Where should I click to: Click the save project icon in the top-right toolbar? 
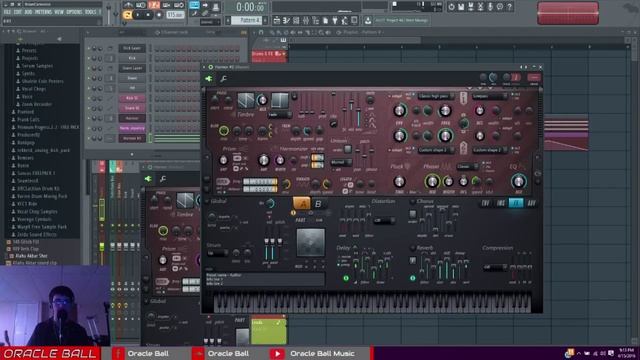coord(461,7)
